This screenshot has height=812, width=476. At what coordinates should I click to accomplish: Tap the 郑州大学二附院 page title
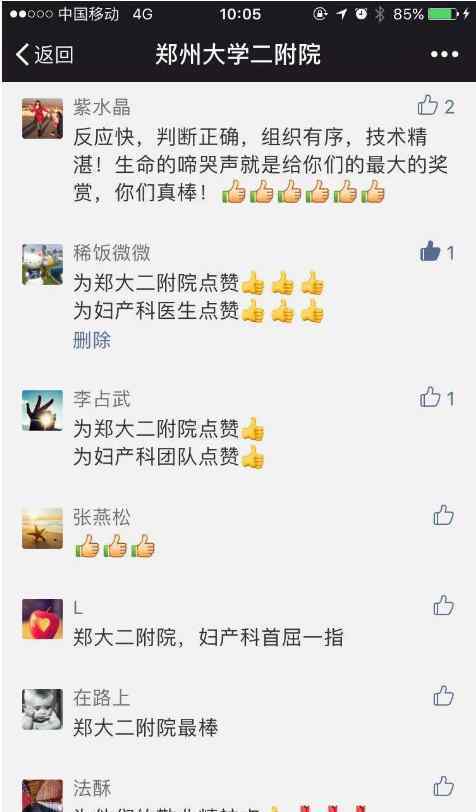click(238, 54)
